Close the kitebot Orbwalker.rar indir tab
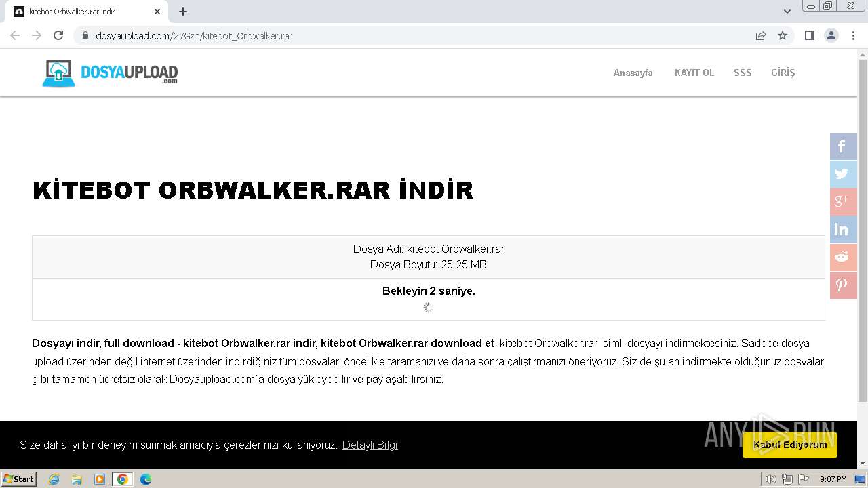Image resolution: width=868 pixels, height=488 pixels. click(x=157, y=12)
